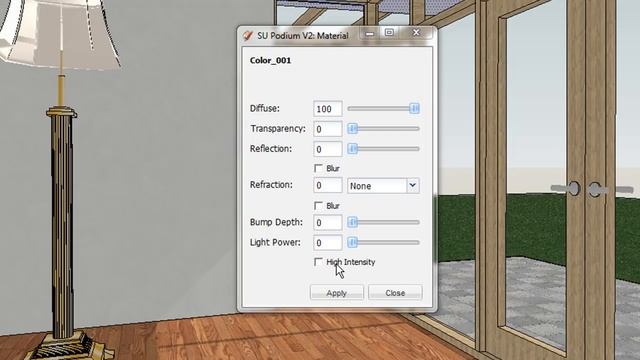Close the Material window with X
The height and width of the screenshot is (360, 640).
pyautogui.click(x=416, y=33)
